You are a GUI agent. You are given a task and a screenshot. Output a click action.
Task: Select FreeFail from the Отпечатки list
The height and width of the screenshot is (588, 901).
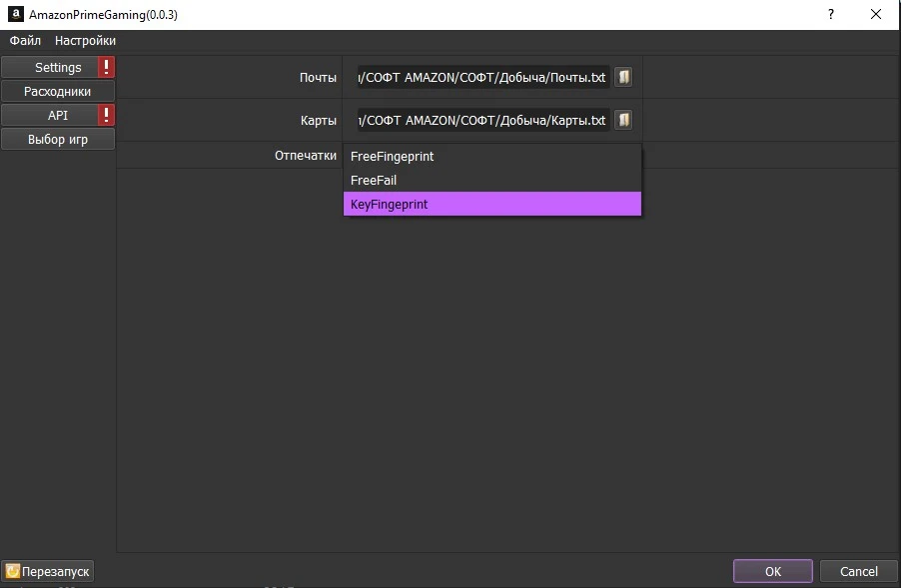492,181
